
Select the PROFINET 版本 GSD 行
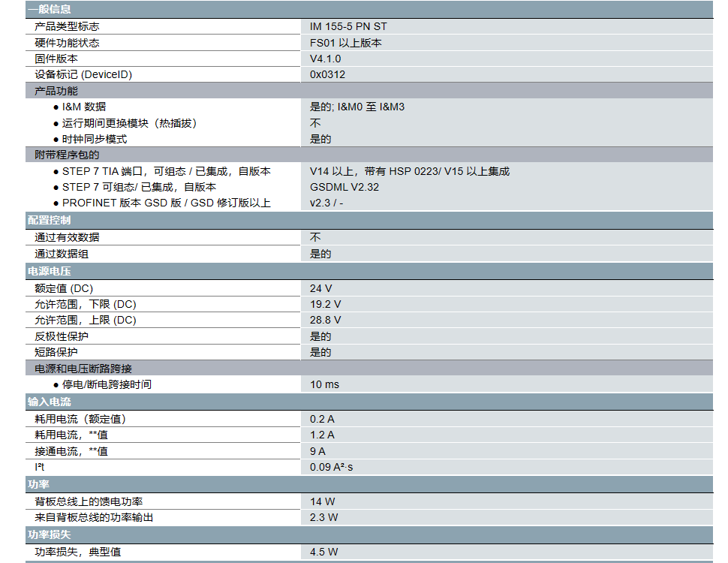(x=150, y=202)
